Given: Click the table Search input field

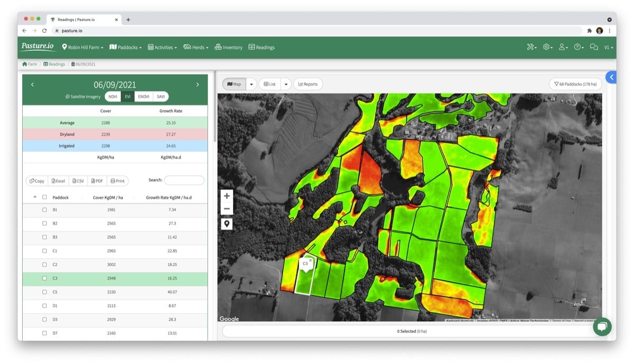Looking at the screenshot, I should [x=184, y=180].
